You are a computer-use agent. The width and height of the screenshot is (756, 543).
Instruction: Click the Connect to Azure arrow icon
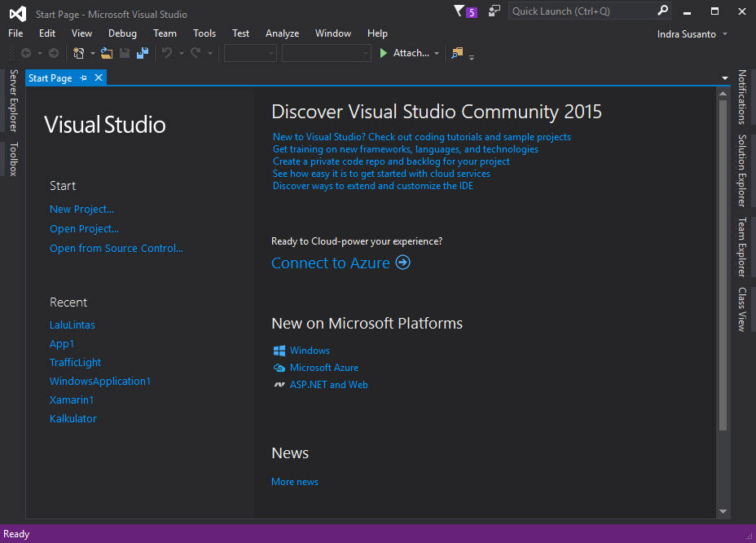402,263
